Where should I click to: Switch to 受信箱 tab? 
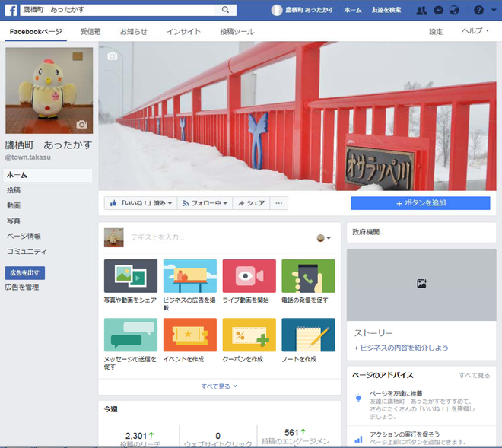(91, 32)
